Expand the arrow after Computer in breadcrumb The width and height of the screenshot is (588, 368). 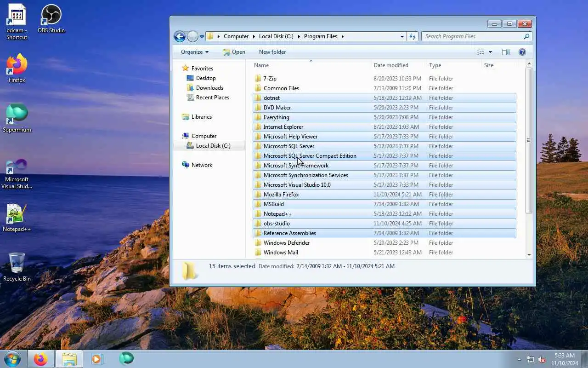[x=254, y=36]
